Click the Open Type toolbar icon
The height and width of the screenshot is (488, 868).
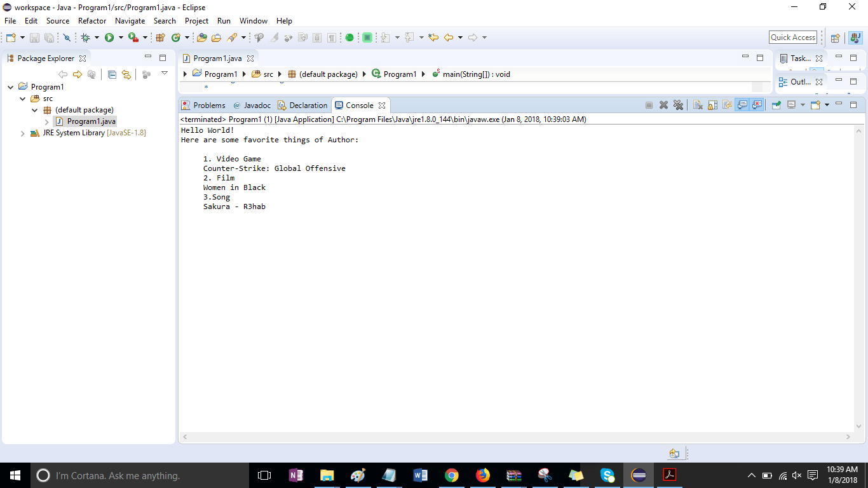pos(201,37)
